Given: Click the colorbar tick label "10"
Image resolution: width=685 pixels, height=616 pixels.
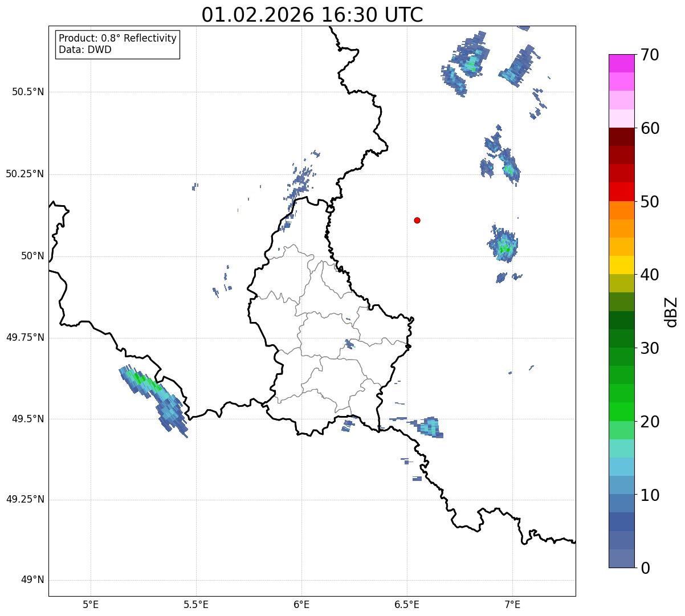Looking at the screenshot, I should [x=650, y=495].
